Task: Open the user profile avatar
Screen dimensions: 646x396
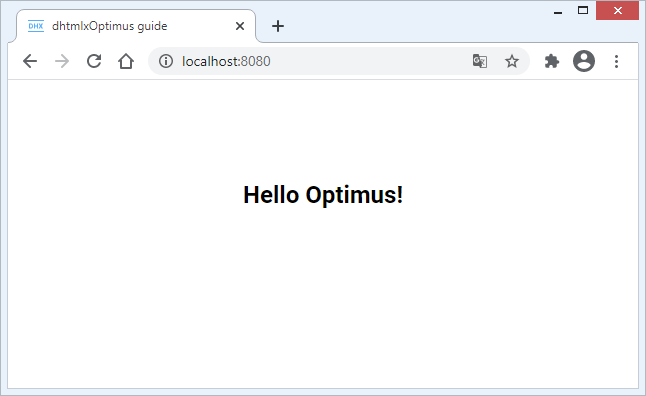Action: point(584,61)
